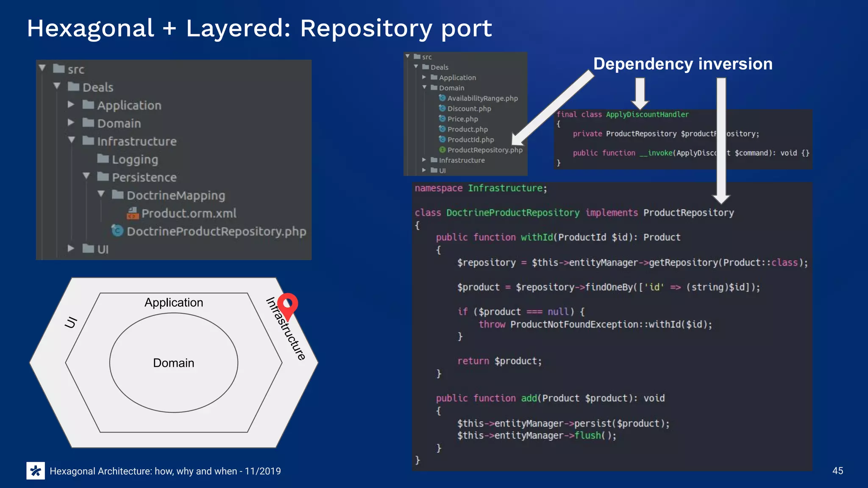Collapse the DoctrineMapping folder arrow
Screen dimensions: 868x488
click(x=101, y=194)
